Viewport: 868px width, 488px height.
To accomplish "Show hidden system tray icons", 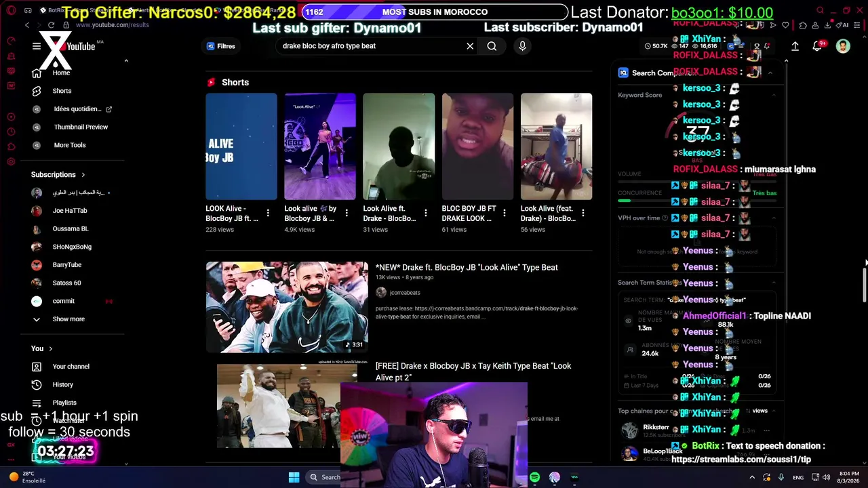I will (x=753, y=477).
